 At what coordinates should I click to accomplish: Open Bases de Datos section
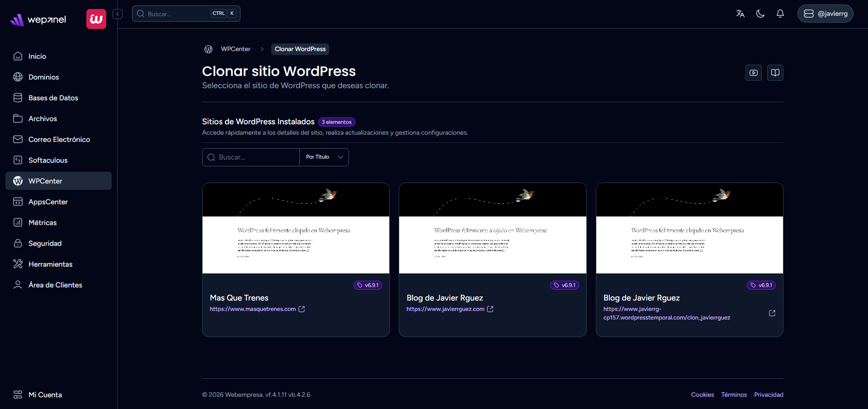click(x=58, y=98)
